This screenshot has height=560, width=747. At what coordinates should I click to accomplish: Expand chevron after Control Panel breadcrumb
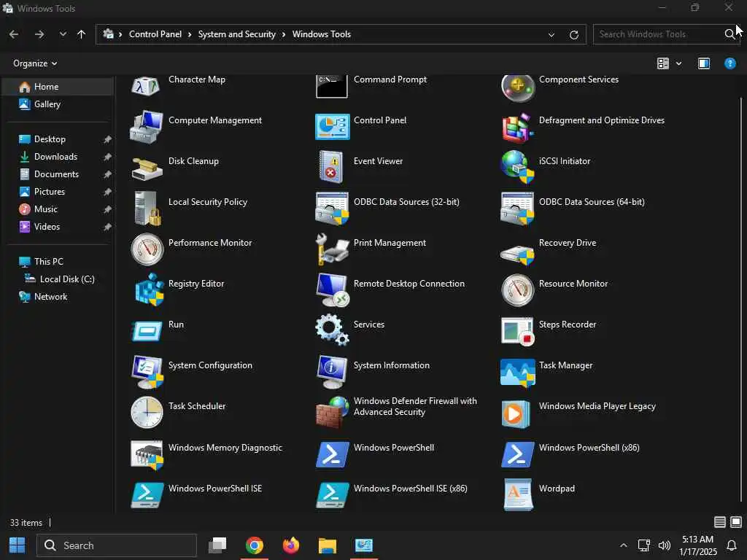pos(190,34)
